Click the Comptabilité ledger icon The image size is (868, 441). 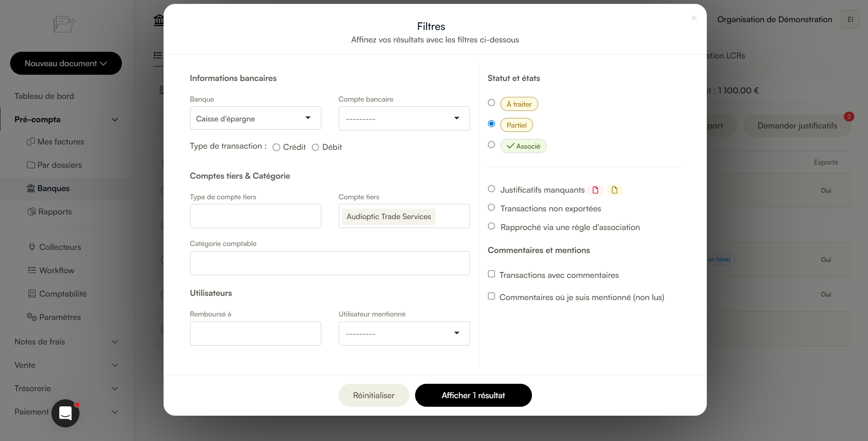click(x=32, y=293)
